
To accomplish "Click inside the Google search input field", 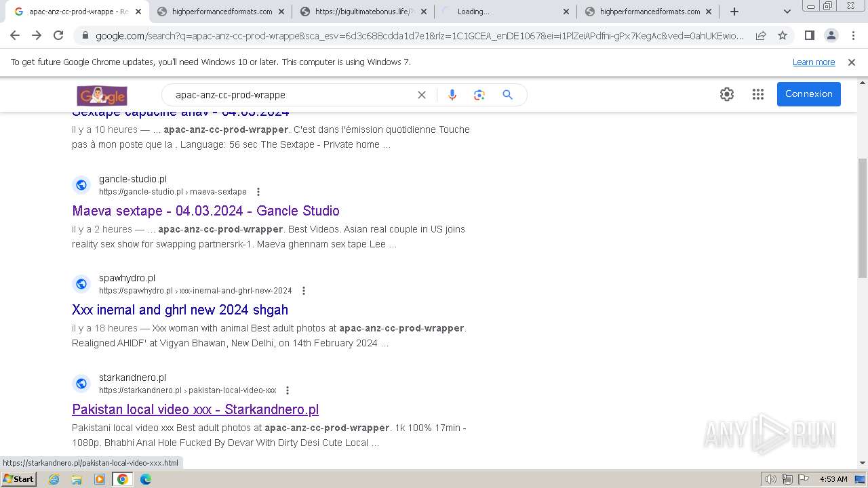I will pos(292,95).
